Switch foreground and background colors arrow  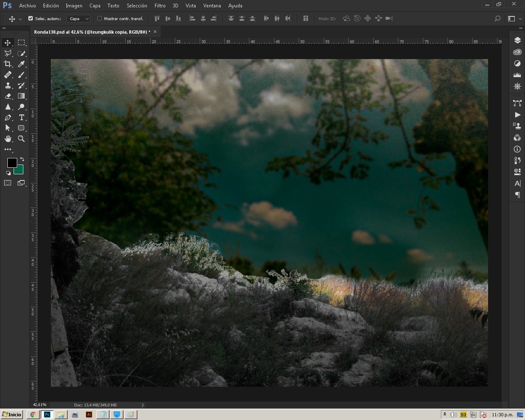(22, 159)
